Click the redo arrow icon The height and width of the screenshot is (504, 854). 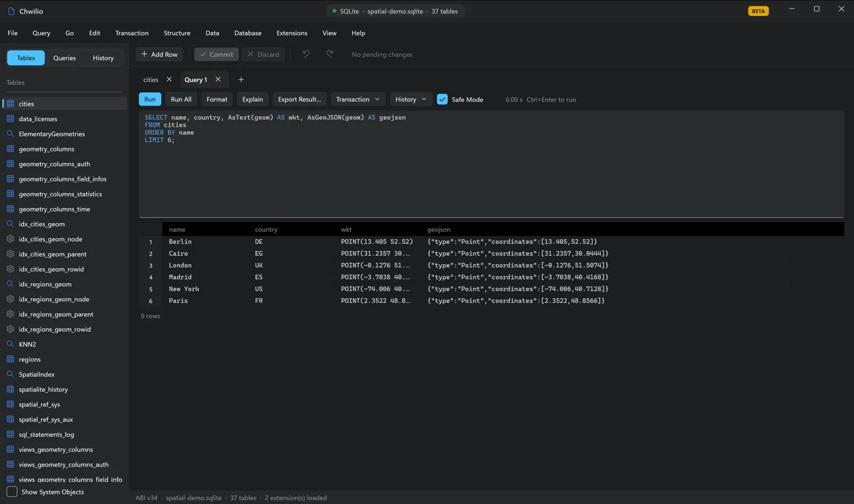330,54
